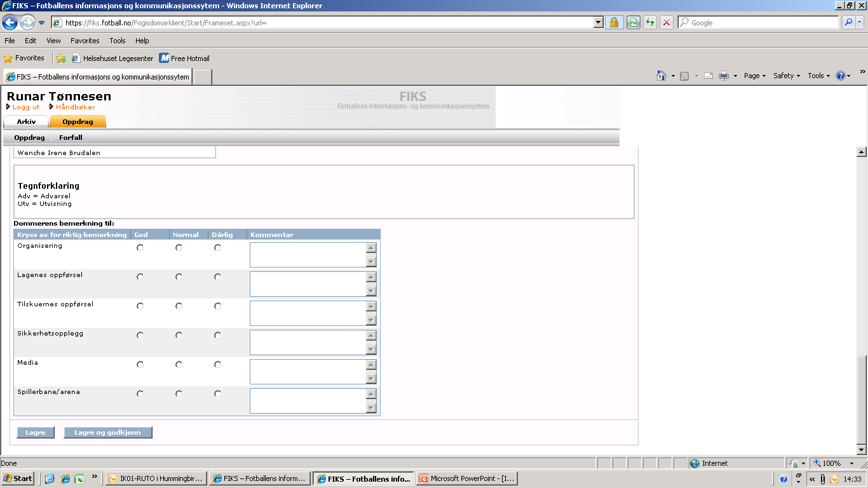
Task: Expand hidden system tray icons
Action: coord(811,479)
